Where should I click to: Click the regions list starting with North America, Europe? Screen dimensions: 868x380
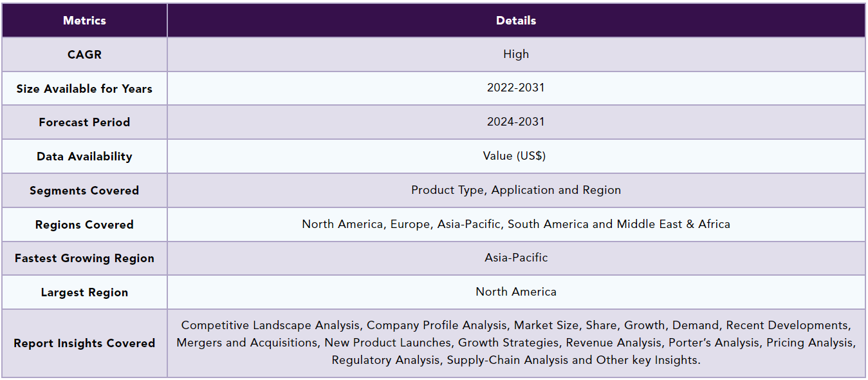(516, 224)
